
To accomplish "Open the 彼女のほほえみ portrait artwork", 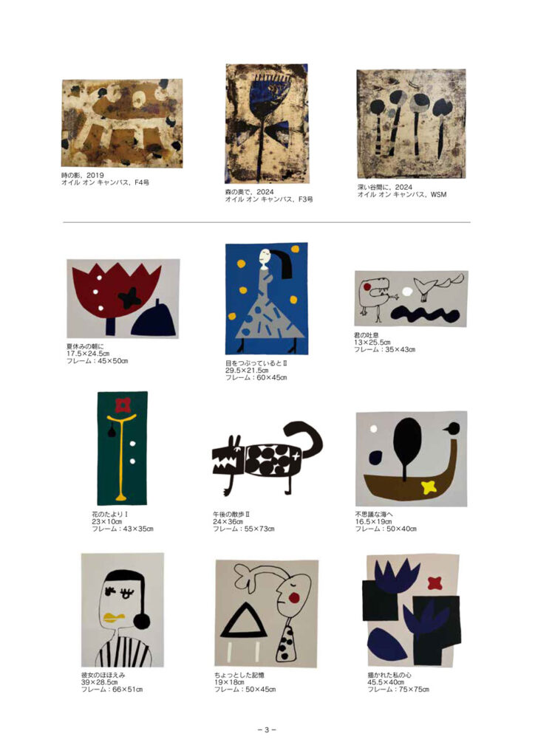I will [123, 610].
